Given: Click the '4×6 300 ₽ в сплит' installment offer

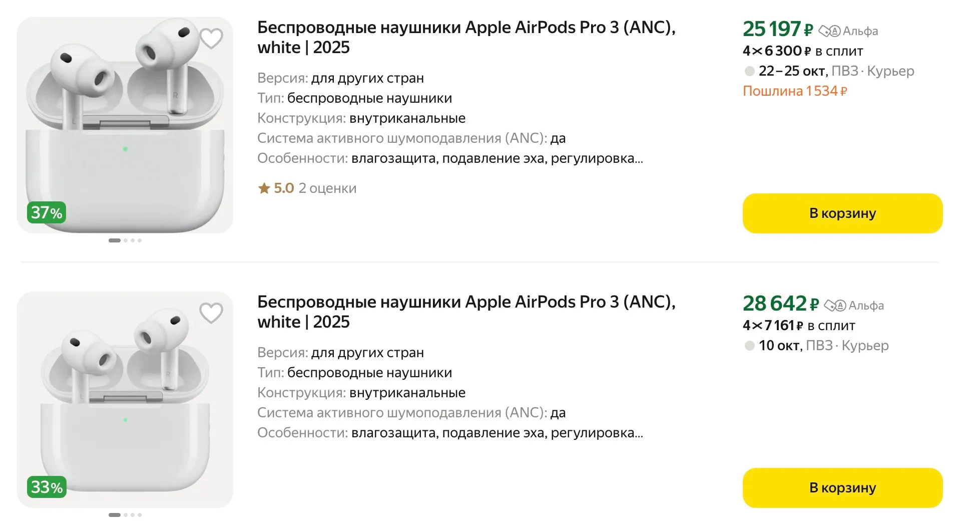Looking at the screenshot, I should point(803,51).
